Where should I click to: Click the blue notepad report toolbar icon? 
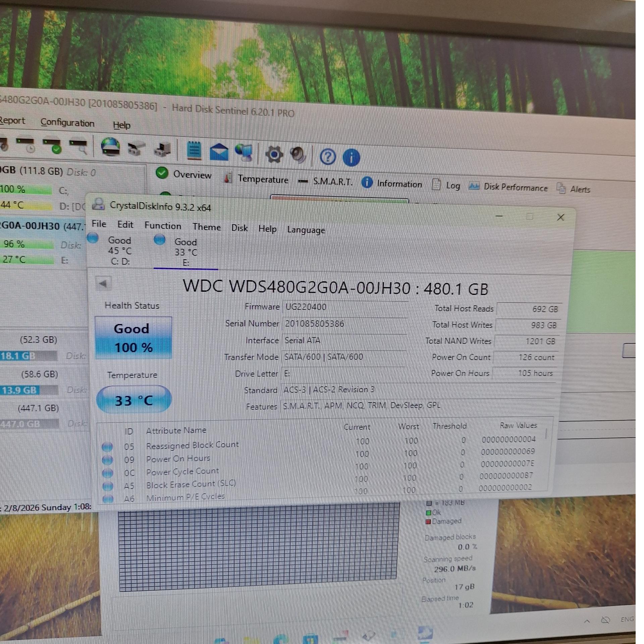(194, 151)
